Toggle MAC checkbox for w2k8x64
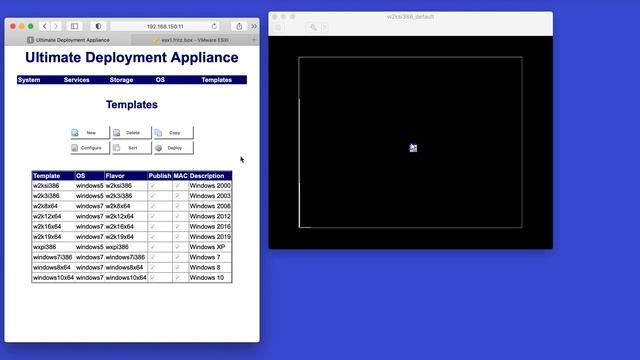 [x=178, y=206]
